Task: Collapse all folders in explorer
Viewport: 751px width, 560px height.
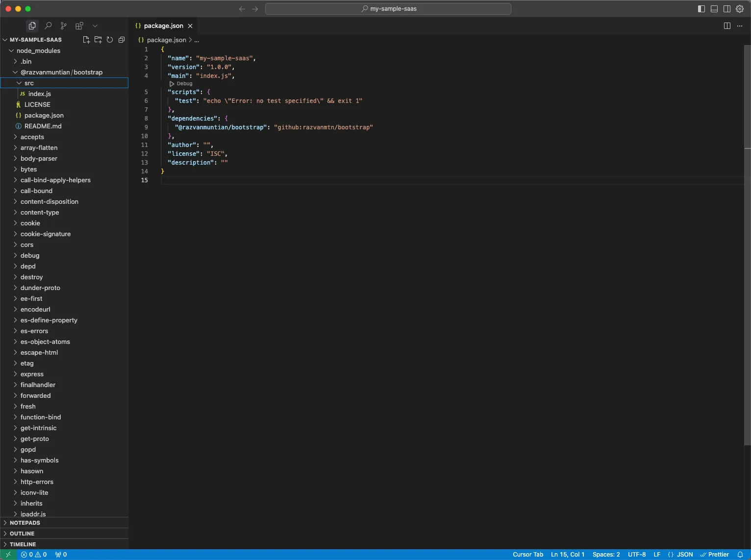Action: [x=122, y=40]
